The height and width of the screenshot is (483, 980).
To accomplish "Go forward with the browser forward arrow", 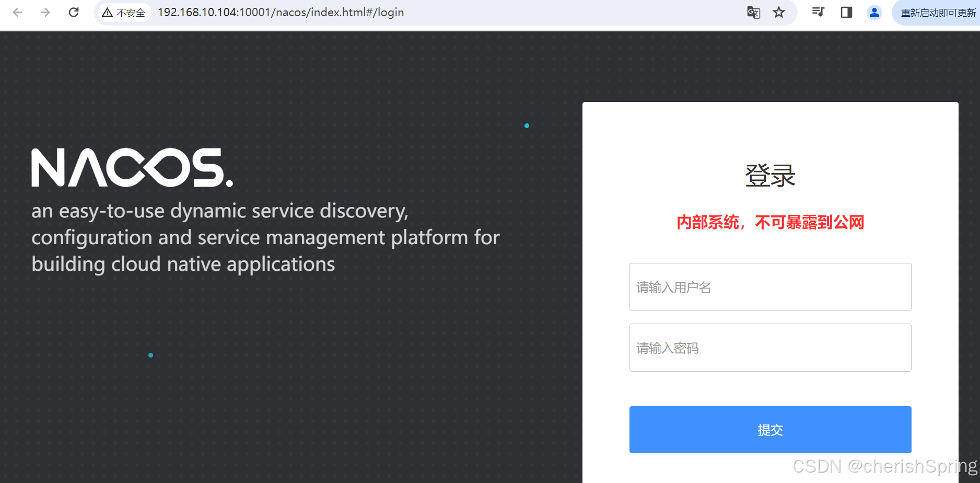I will tap(45, 13).
